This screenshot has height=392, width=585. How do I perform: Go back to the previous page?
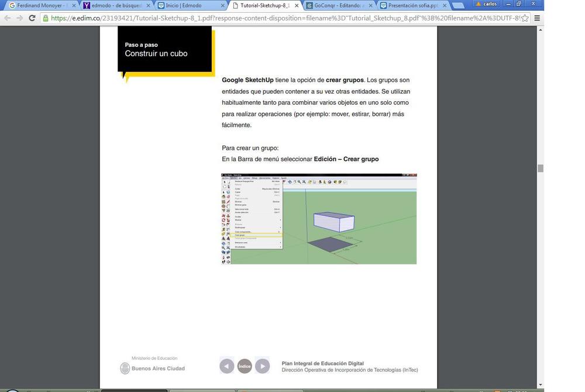(x=8, y=18)
